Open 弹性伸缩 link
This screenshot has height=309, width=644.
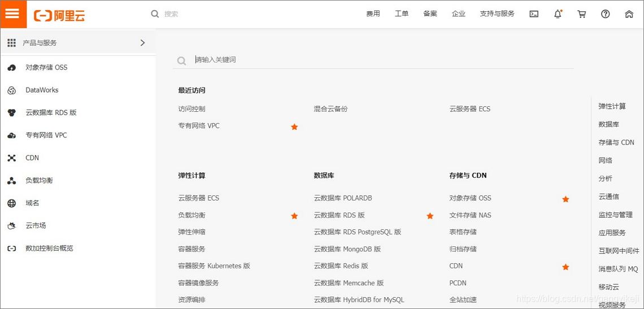[x=192, y=232]
